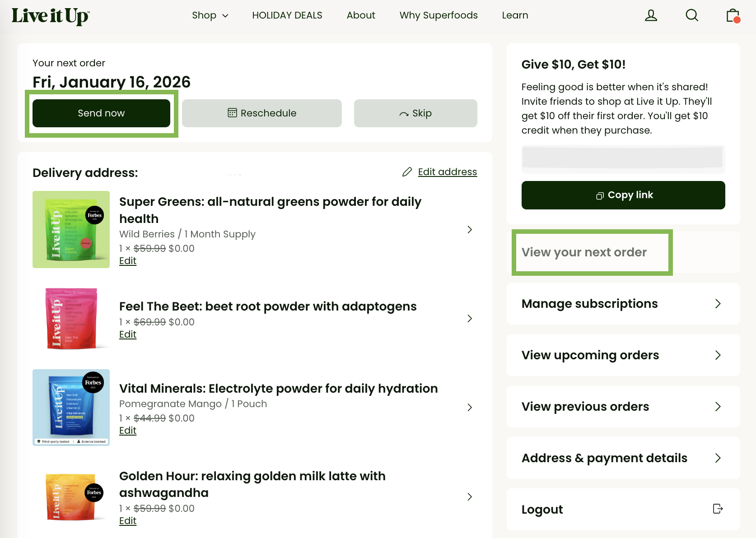Click the Edit address link
This screenshot has width=756, height=538.
click(447, 172)
